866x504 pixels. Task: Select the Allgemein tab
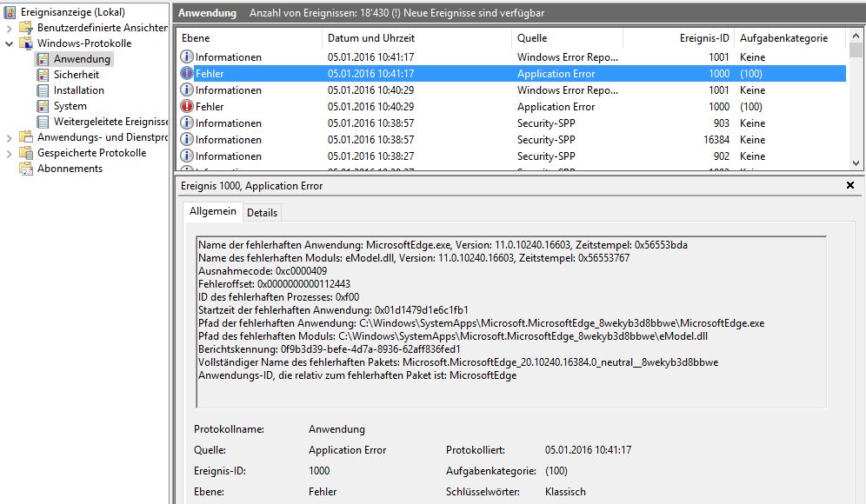click(213, 212)
